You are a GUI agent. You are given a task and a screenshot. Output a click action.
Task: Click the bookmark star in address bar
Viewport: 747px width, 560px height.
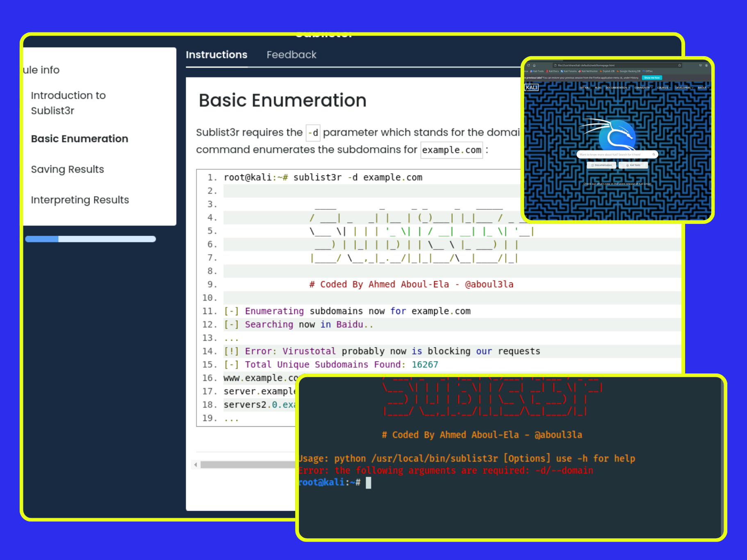679,65
